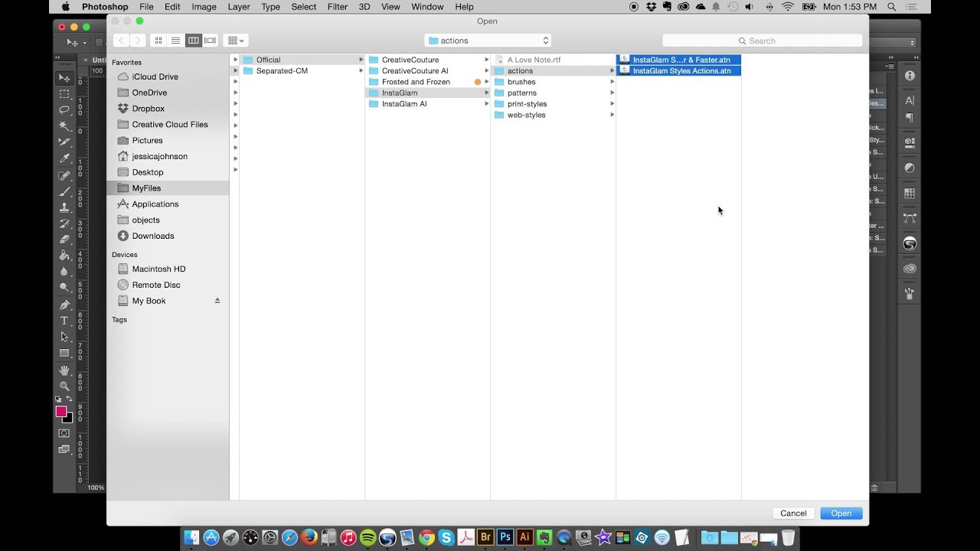
Task: Select the Healing Brush tool
Action: coord(64,175)
